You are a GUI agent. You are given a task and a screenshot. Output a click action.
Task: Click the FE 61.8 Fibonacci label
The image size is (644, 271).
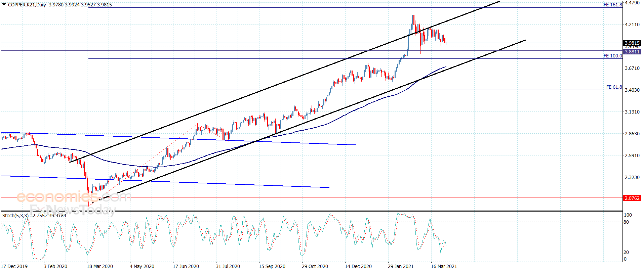(x=614, y=87)
